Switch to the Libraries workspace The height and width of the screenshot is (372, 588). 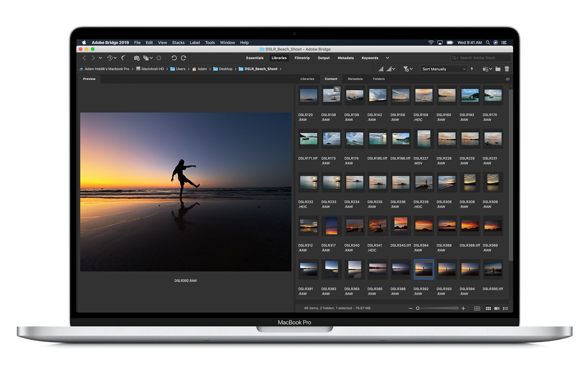279,58
